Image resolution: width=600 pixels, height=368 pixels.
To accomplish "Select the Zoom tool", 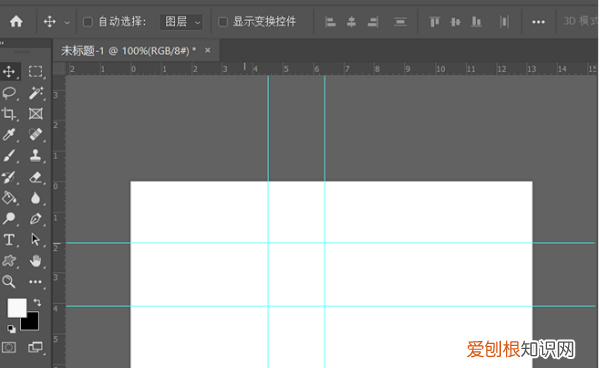I will click(9, 282).
